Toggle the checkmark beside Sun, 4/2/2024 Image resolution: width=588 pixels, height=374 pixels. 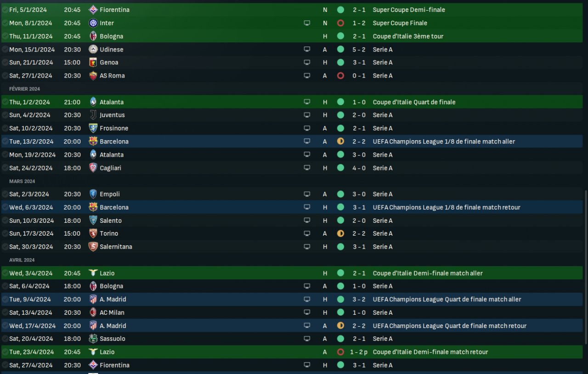(x=5, y=115)
